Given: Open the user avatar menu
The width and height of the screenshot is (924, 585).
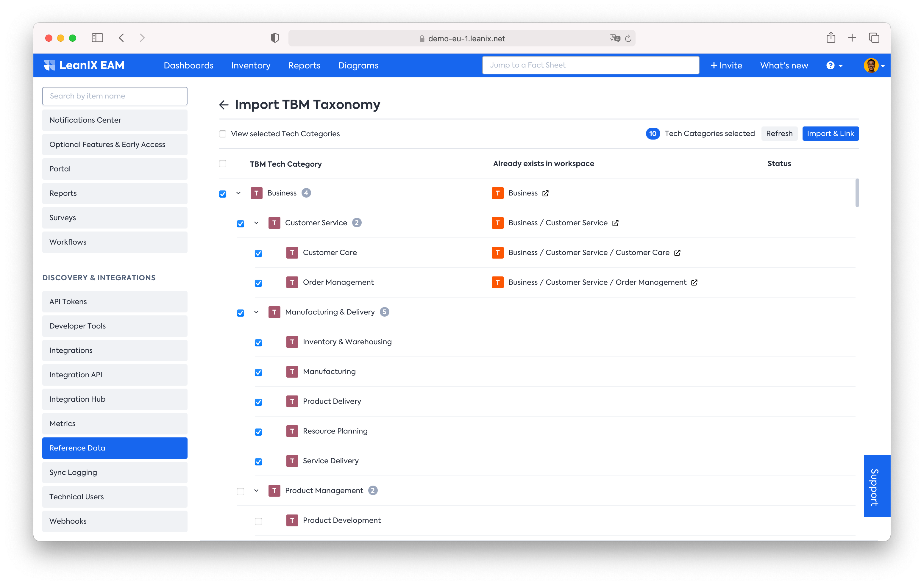Looking at the screenshot, I should (x=875, y=65).
